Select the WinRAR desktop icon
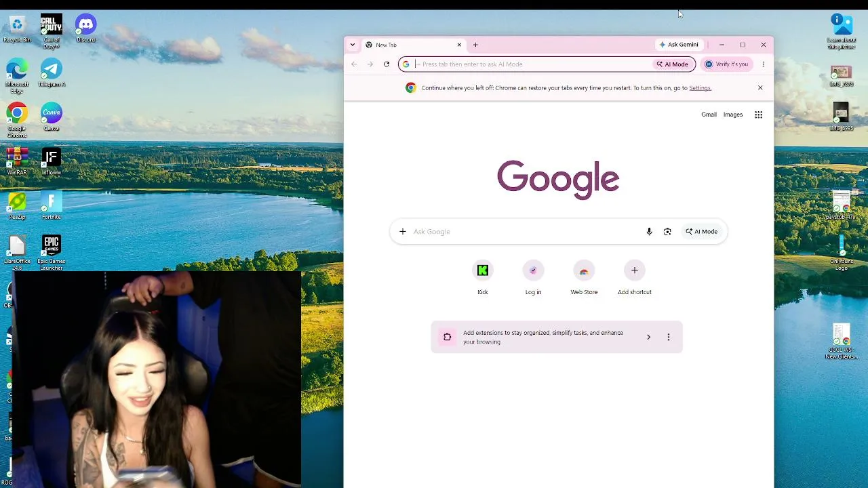Viewport: 868px width, 488px height. 17,161
